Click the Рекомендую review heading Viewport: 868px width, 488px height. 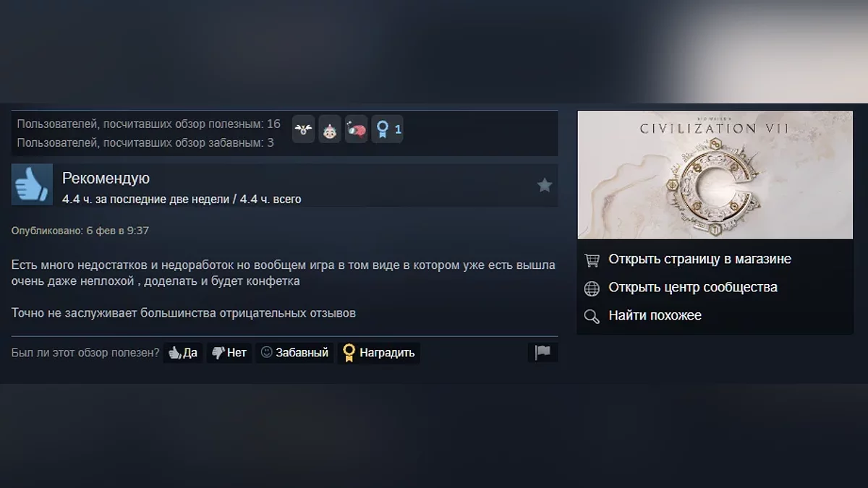106,178
